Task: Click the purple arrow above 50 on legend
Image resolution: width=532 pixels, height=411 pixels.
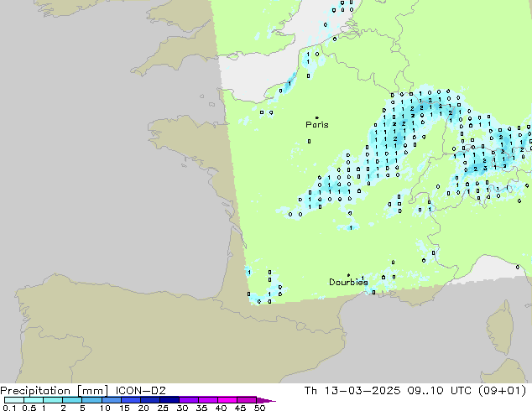Action: click(266, 400)
